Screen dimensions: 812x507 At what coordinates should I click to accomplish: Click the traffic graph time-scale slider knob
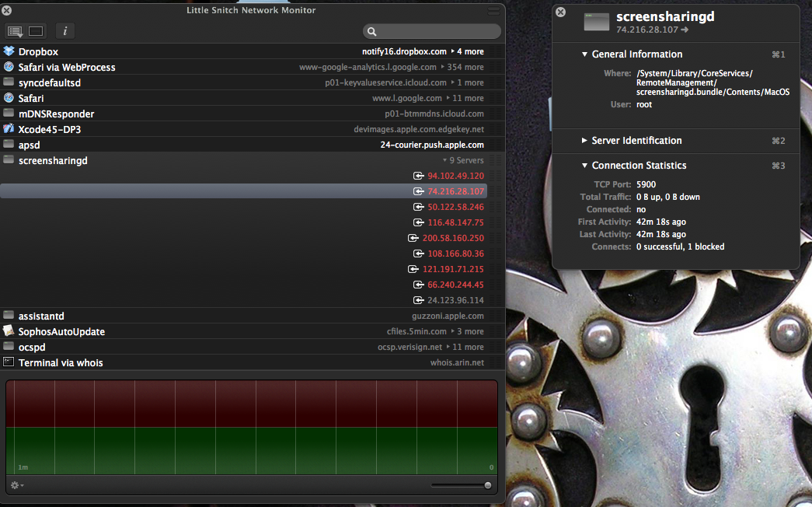pyautogui.click(x=487, y=485)
